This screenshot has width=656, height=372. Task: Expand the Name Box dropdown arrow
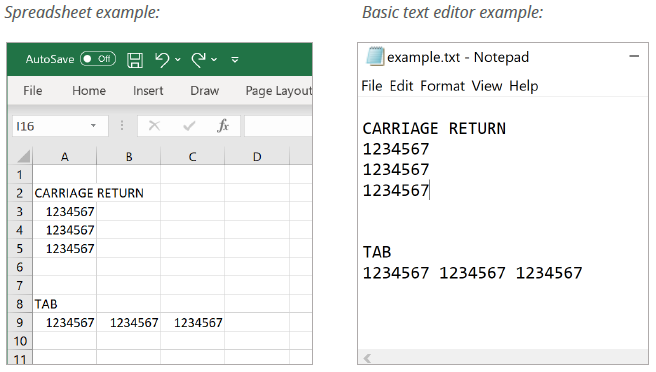[93, 126]
